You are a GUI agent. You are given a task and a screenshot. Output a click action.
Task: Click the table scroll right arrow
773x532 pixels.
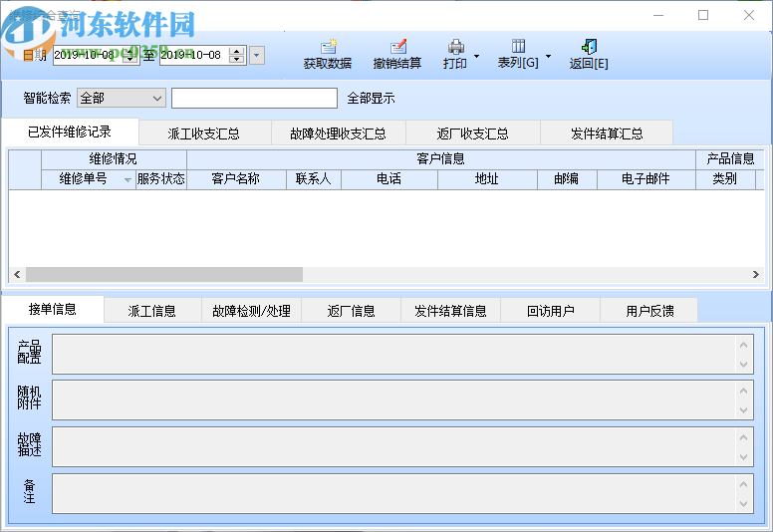pyautogui.click(x=756, y=275)
